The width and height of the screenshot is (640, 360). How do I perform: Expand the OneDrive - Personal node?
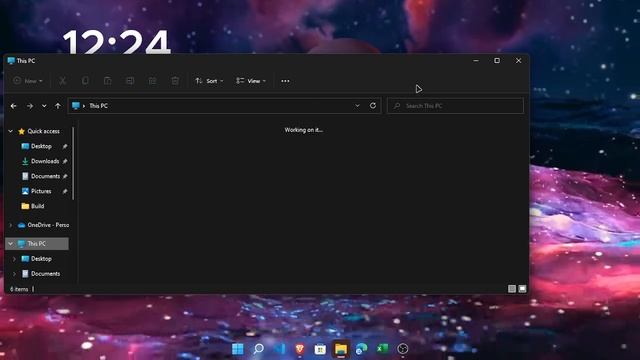point(11,225)
